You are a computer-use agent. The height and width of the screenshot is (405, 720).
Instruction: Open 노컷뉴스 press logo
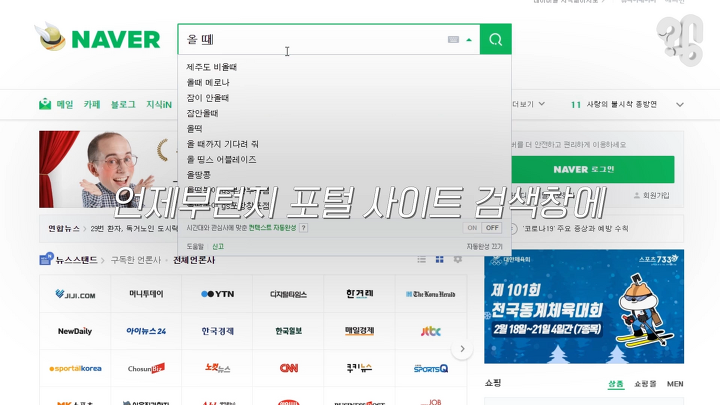click(x=217, y=368)
